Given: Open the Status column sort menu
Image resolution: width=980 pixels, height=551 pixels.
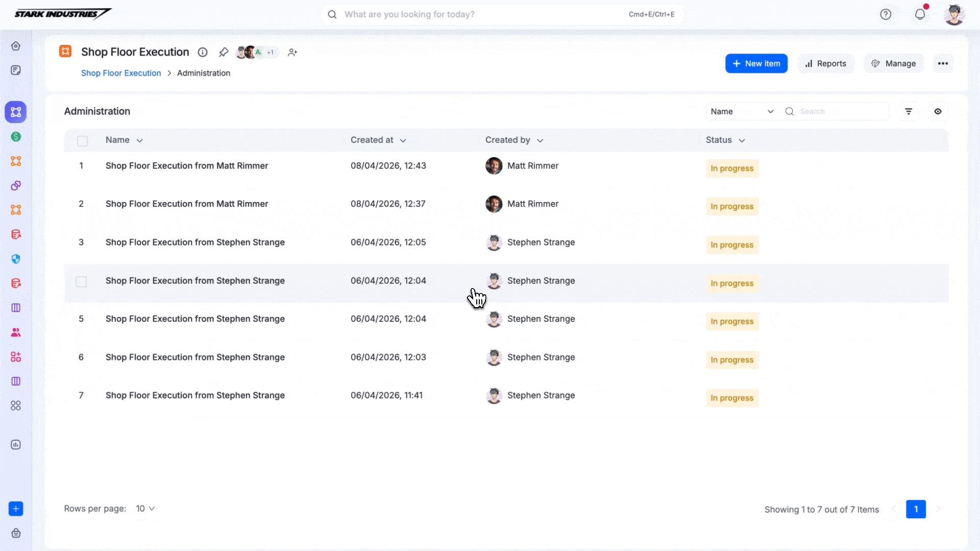Looking at the screenshot, I should tap(742, 140).
